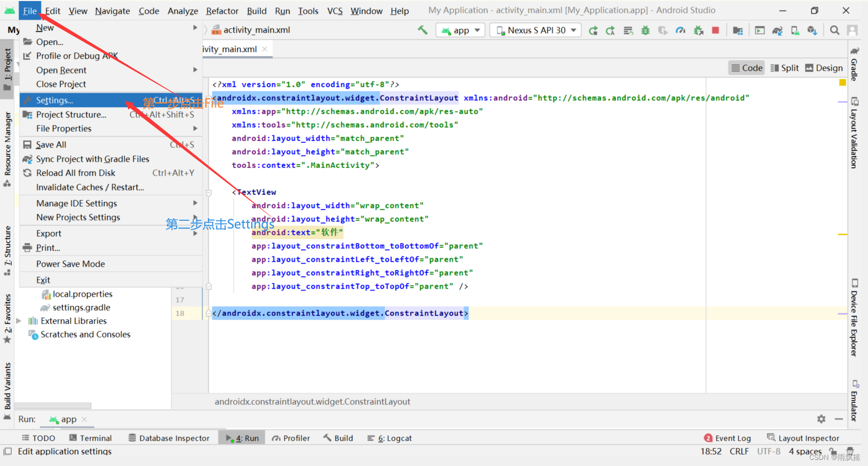Switch editor to Code view
The image size is (868, 466).
(747, 68)
